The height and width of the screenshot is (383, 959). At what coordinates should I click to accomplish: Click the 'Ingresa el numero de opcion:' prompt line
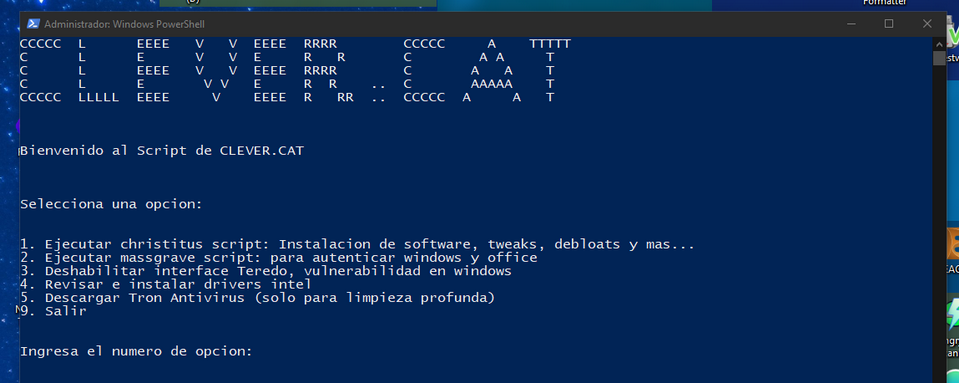click(x=136, y=352)
